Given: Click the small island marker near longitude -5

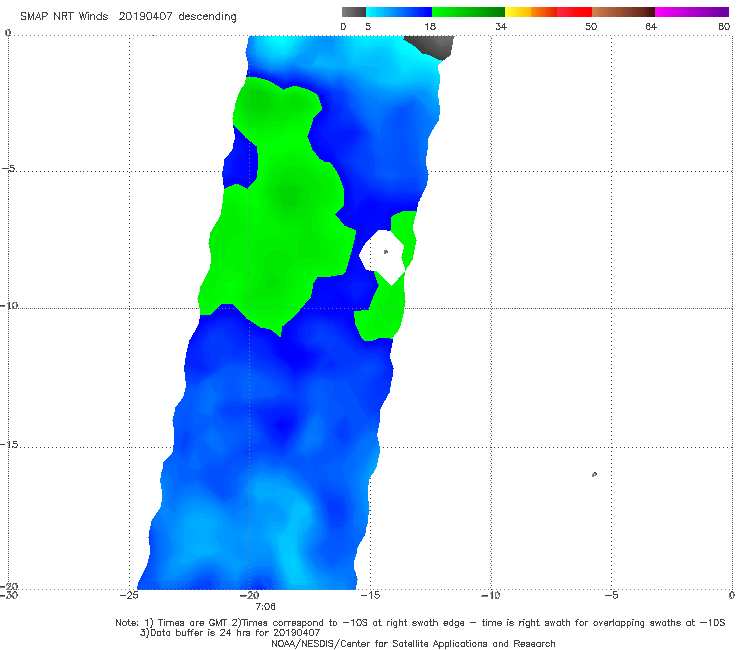Looking at the screenshot, I should point(594,474).
